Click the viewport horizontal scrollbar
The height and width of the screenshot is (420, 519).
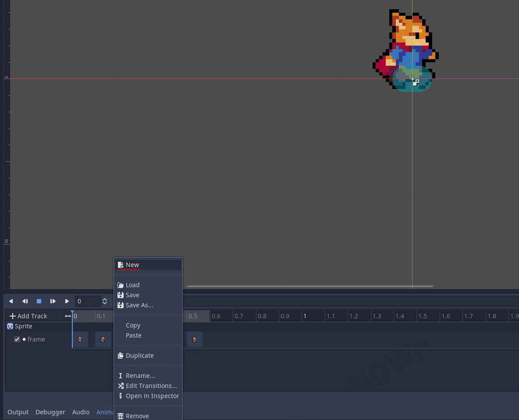pyautogui.click(x=310, y=286)
